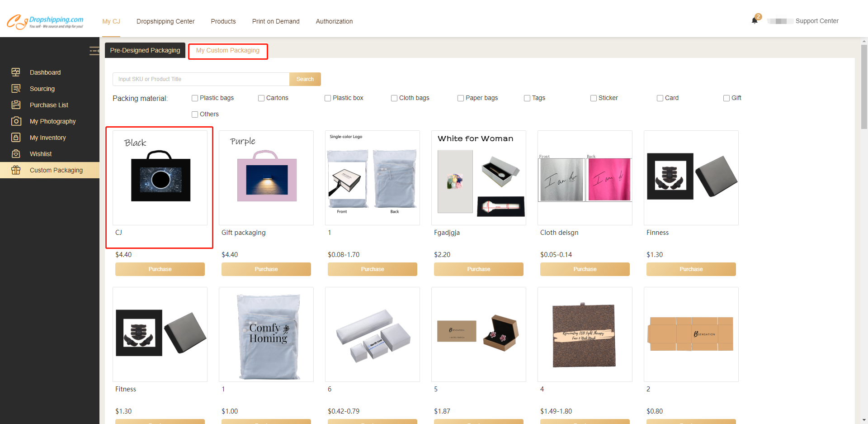Screen dimensions: 868x424
Task: Open the Wishlist page
Action: [41, 153]
